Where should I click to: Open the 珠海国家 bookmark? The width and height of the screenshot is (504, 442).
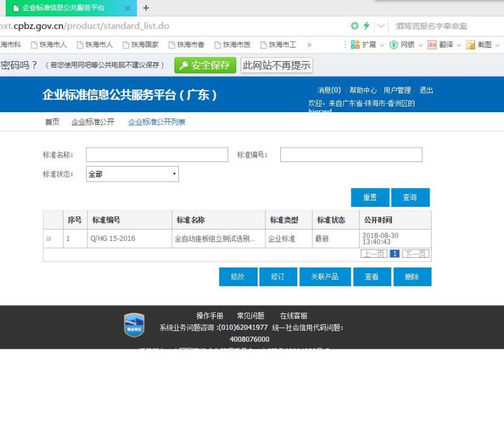tap(140, 45)
